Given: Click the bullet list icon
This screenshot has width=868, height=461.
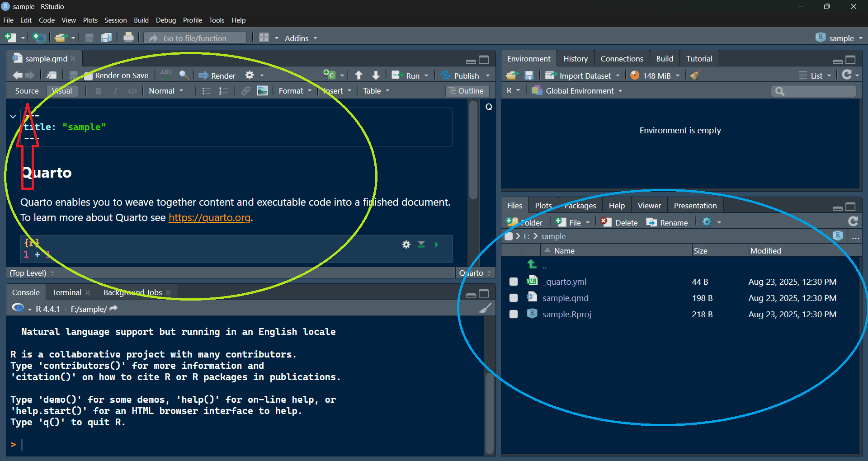Looking at the screenshot, I should pyautogui.click(x=207, y=91).
